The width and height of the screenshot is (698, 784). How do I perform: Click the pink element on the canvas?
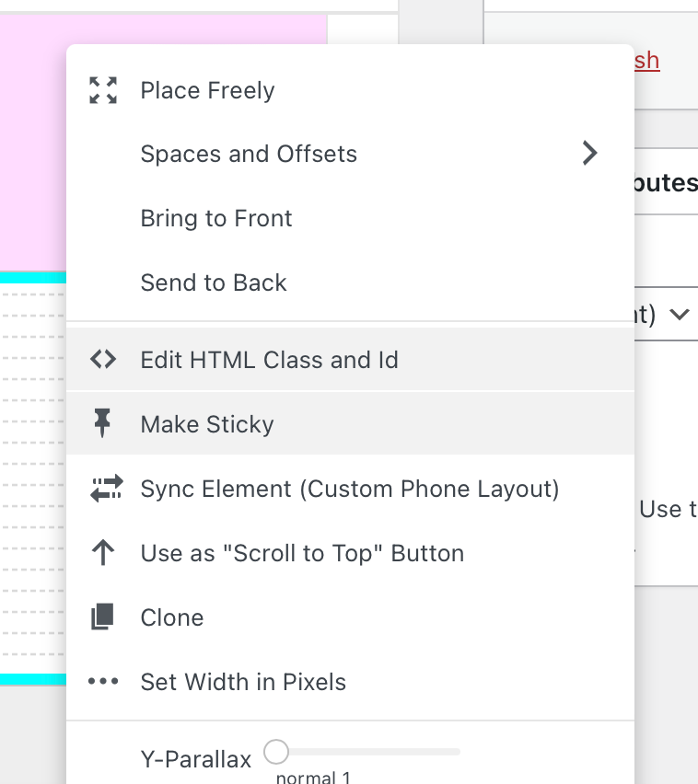tap(32, 138)
